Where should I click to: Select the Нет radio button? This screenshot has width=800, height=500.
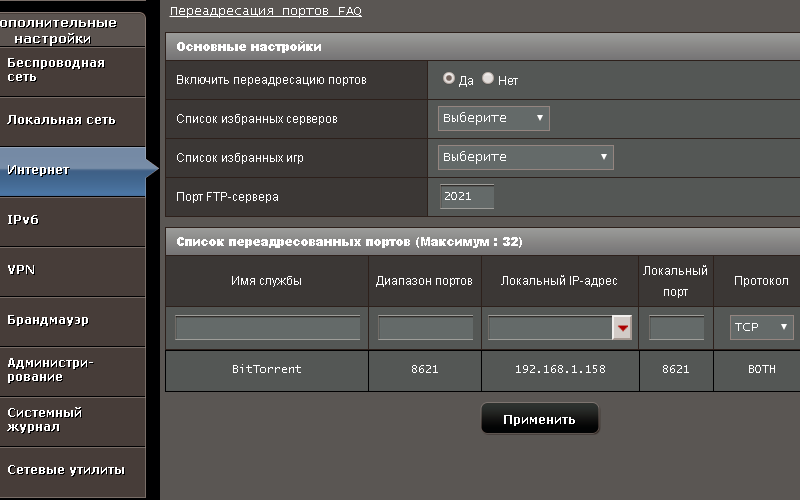488,78
